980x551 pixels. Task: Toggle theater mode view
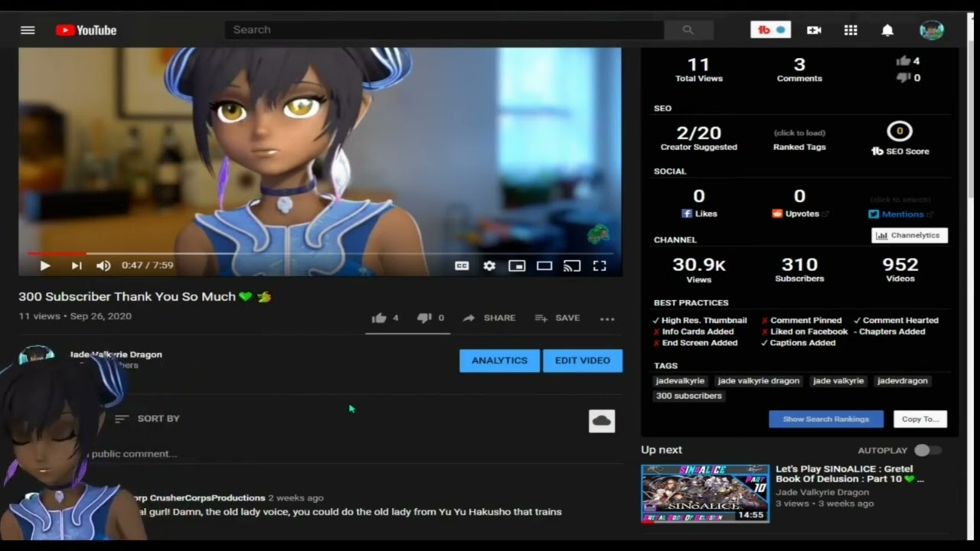tap(544, 266)
